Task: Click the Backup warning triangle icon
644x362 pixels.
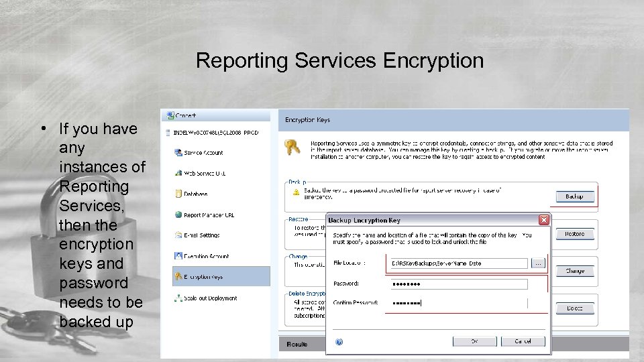Action: pyautogui.click(x=296, y=192)
